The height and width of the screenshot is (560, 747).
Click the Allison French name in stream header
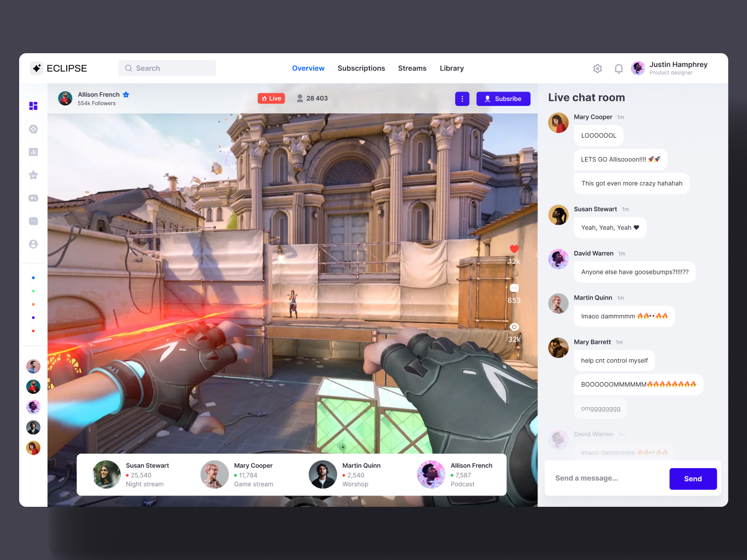(x=99, y=95)
